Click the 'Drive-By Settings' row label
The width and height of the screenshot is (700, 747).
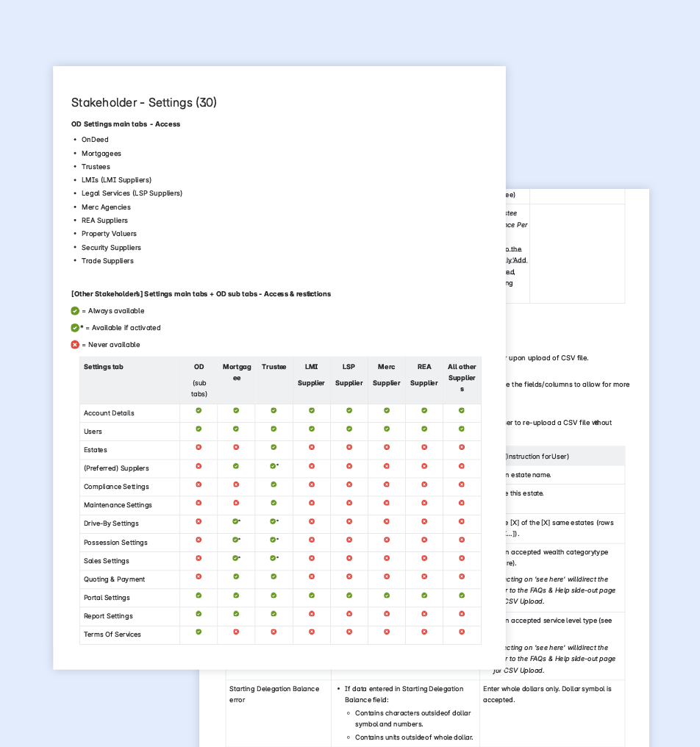click(x=111, y=523)
